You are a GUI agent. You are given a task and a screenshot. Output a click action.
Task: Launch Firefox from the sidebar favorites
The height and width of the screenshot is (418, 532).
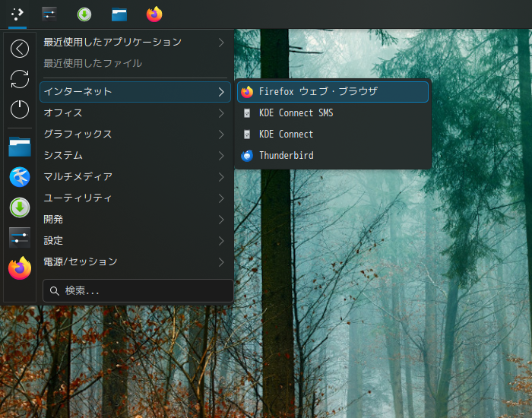[x=20, y=268]
